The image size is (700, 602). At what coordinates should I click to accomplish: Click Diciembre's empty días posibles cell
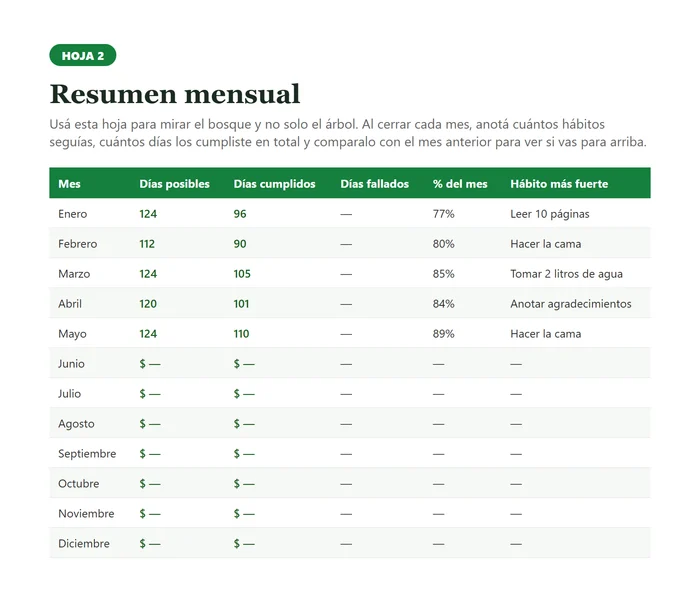pos(150,543)
